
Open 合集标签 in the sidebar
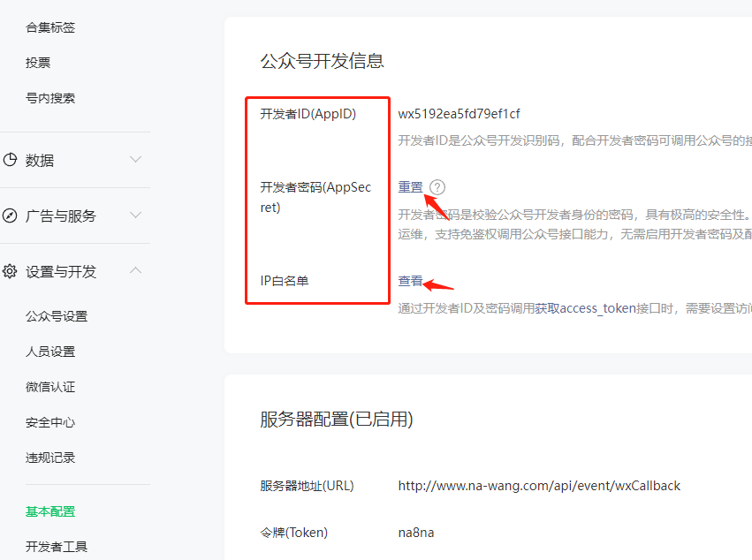coord(50,27)
